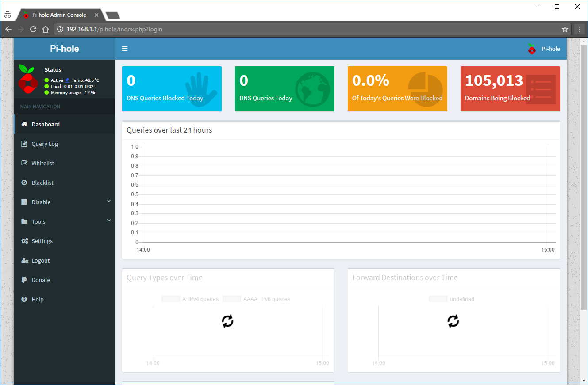Viewport: 588px width, 385px height.
Task: Open the Help link
Action: click(x=65, y=299)
